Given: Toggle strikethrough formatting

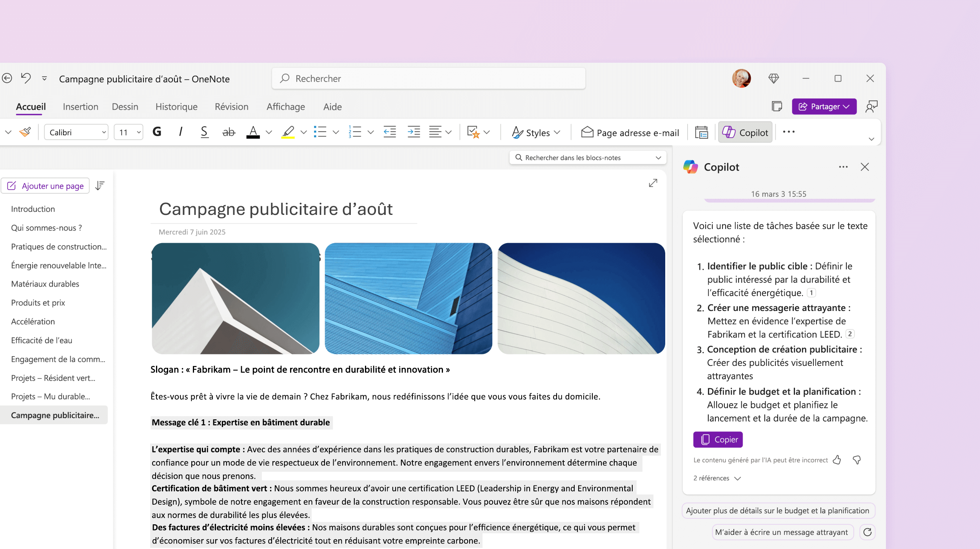Looking at the screenshot, I should pos(229,132).
